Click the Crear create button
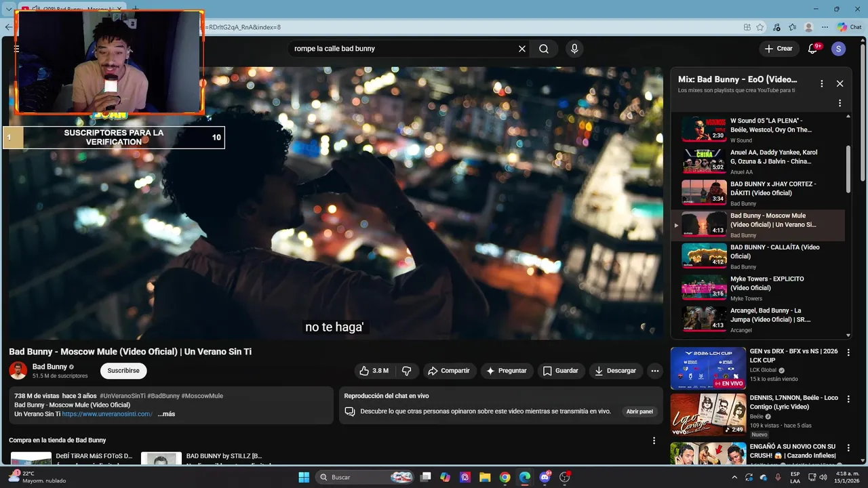The image size is (868, 488). [x=778, y=49]
